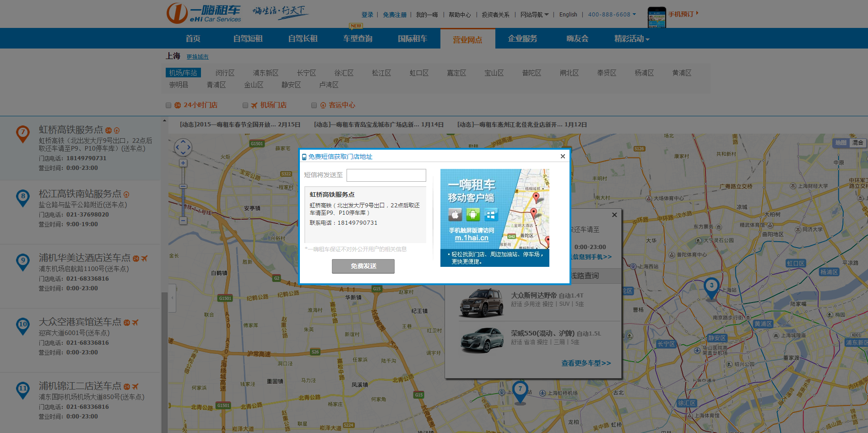Click the 大众斯柯达野帝 car thumbnail
The height and width of the screenshot is (433, 868).
point(482,302)
